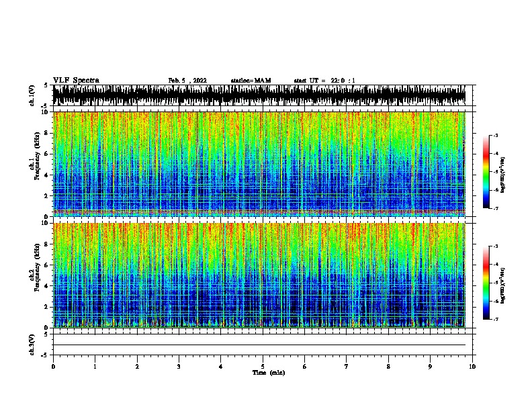Select the date text "Feb. 5, 2022"

pos(187,81)
